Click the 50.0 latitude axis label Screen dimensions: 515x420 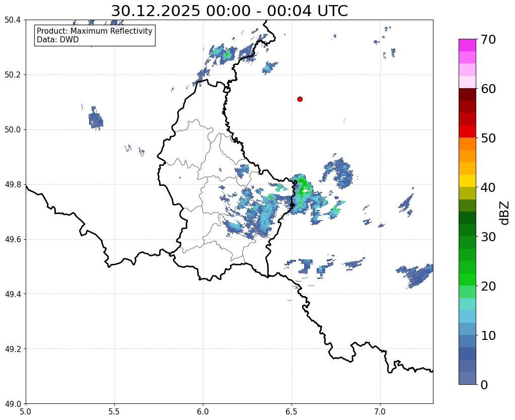(13, 129)
